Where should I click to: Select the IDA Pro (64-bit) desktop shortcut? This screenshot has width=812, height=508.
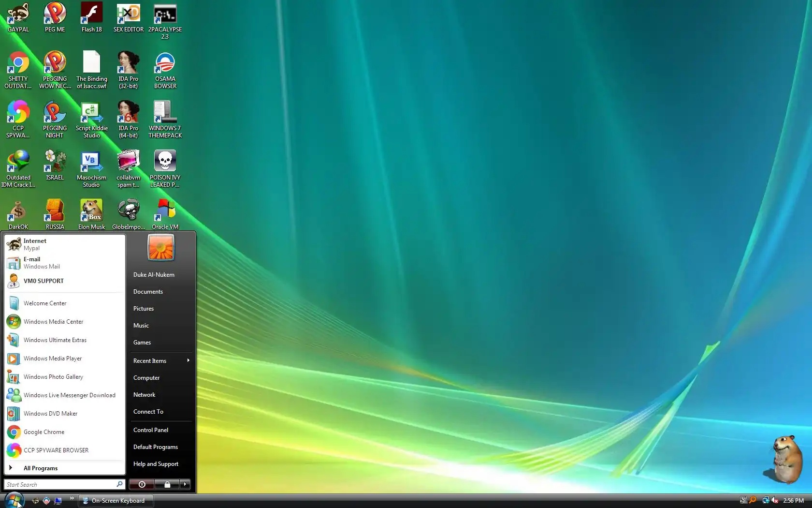(128, 120)
